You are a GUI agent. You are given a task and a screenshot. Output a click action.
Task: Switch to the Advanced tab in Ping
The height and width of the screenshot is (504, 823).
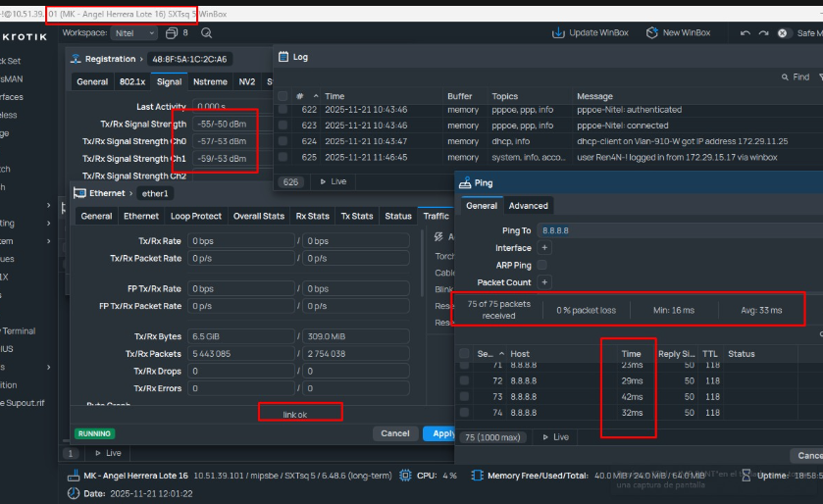point(528,206)
